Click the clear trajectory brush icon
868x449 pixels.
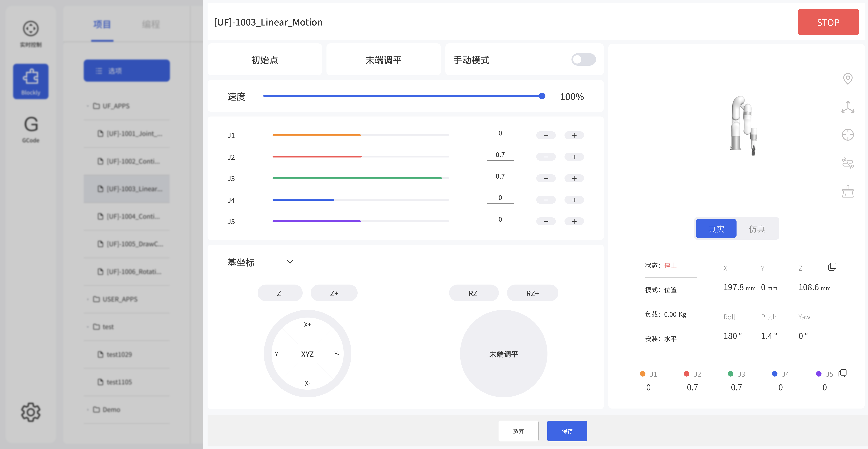(848, 191)
